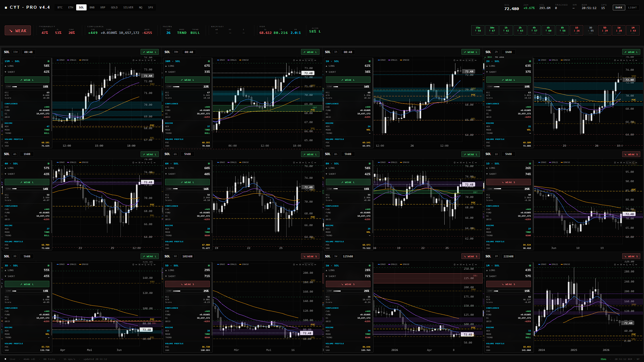Toggle EMA21 legend in 1h chart

pyautogui.click(x=393, y=60)
